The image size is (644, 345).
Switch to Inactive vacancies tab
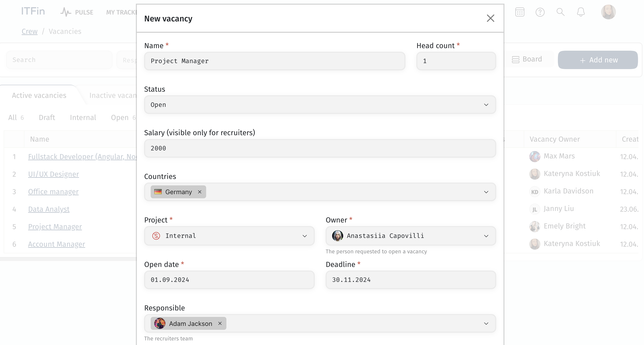point(113,95)
